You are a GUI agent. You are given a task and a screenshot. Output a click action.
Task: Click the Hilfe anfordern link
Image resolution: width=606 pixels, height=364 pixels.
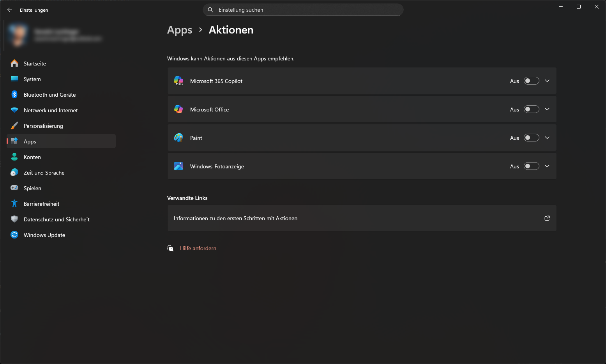[198, 248]
